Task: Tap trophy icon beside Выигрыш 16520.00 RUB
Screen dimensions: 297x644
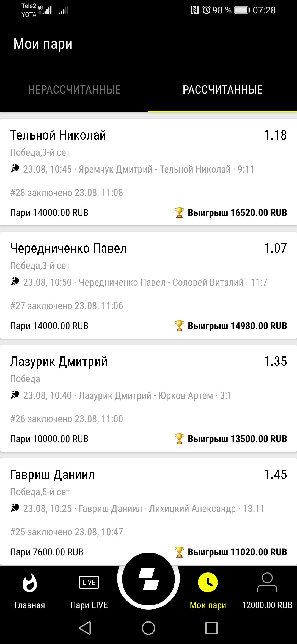Action: point(179,213)
